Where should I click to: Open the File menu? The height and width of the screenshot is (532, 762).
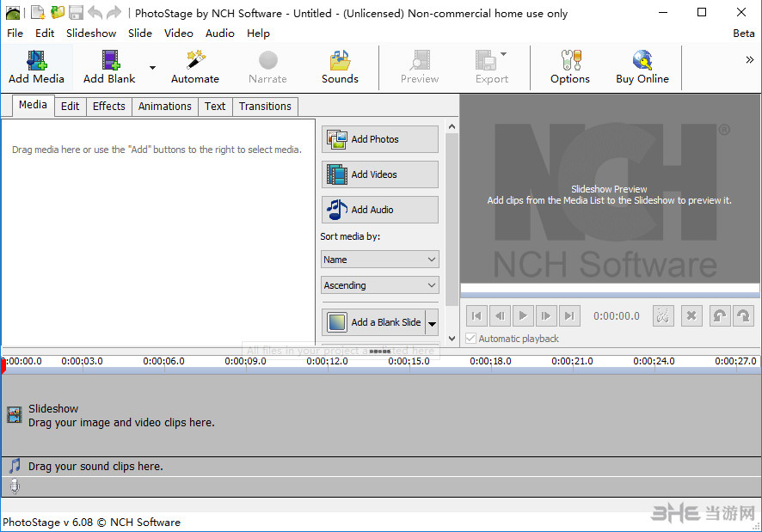coord(15,33)
